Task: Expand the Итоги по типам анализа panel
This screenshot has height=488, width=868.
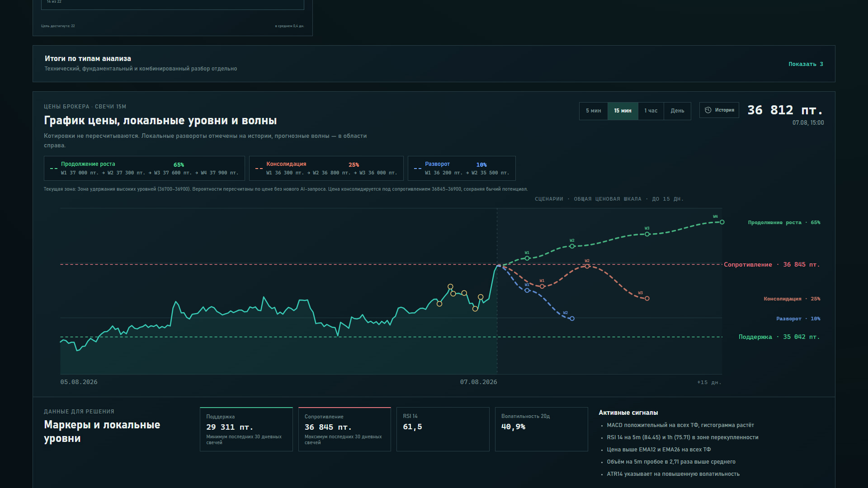Action: coord(434,64)
